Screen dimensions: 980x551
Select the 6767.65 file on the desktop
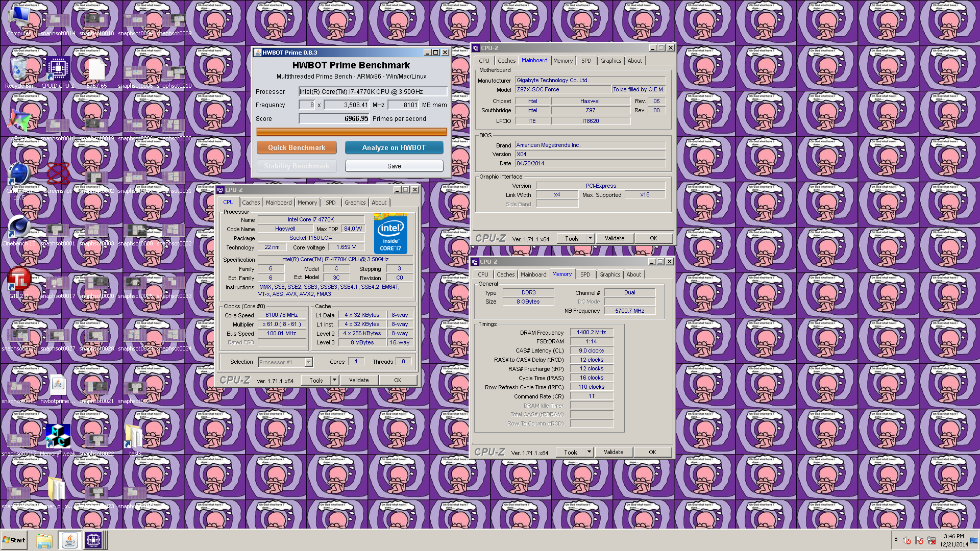pos(96,72)
